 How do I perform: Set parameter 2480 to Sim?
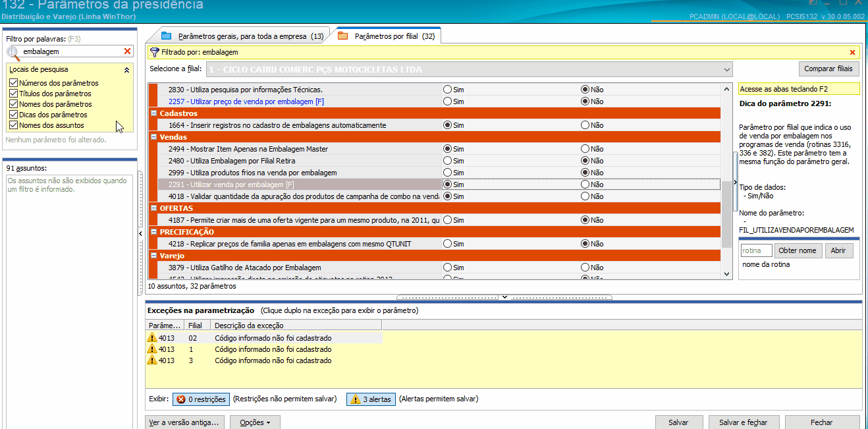click(448, 161)
